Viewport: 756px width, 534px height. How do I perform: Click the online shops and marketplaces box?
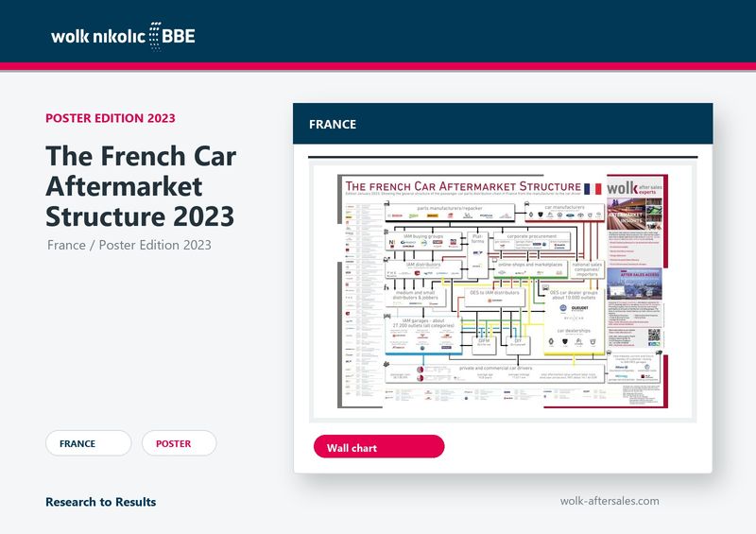(x=530, y=269)
